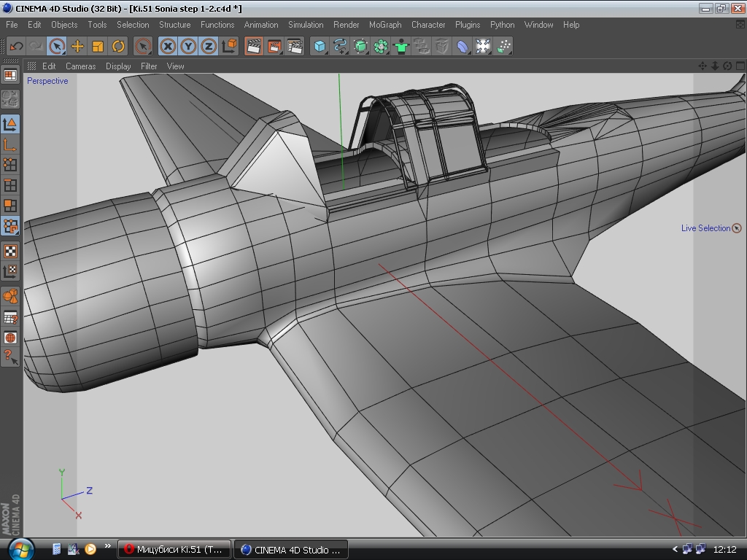The width and height of the screenshot is (747, 560).
Task: Select the Rotate tool
Action: click(118, 46)
